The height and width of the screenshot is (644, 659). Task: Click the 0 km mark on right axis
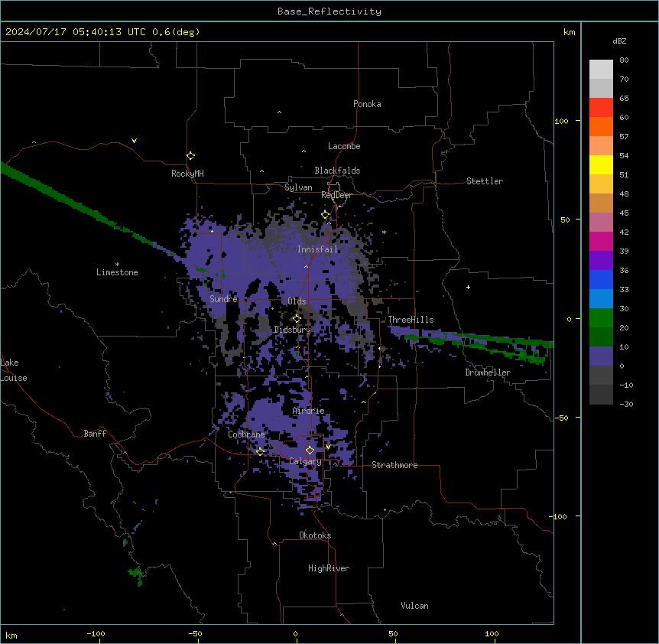(569, 319)
